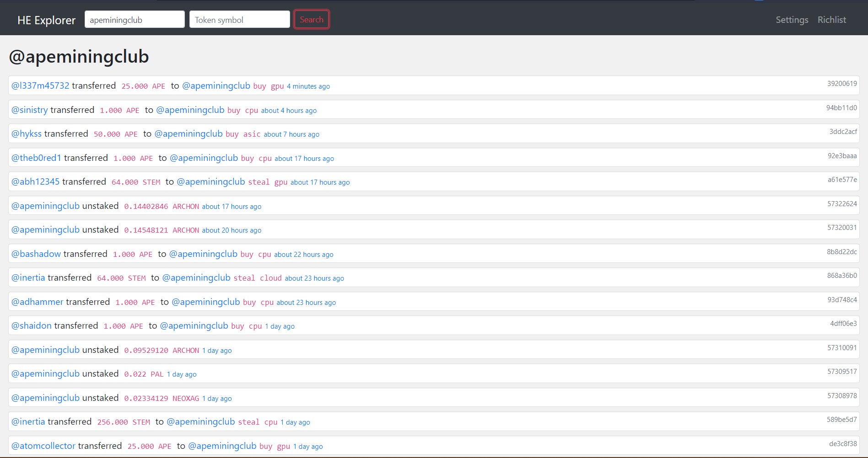The width and height of the screenshot is (868, 458).
Task: Open @apeminingclub recipient in the @hykss row
Action: coord(189,133)
